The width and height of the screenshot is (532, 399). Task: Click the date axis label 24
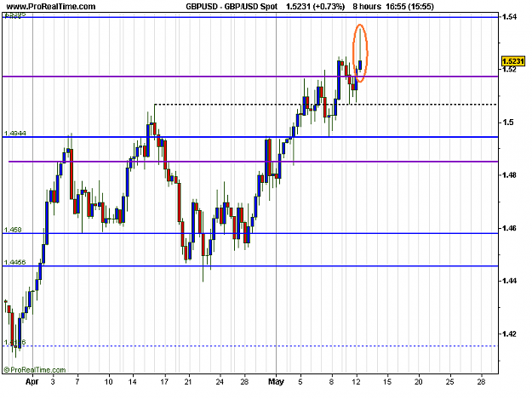point(220,382)
